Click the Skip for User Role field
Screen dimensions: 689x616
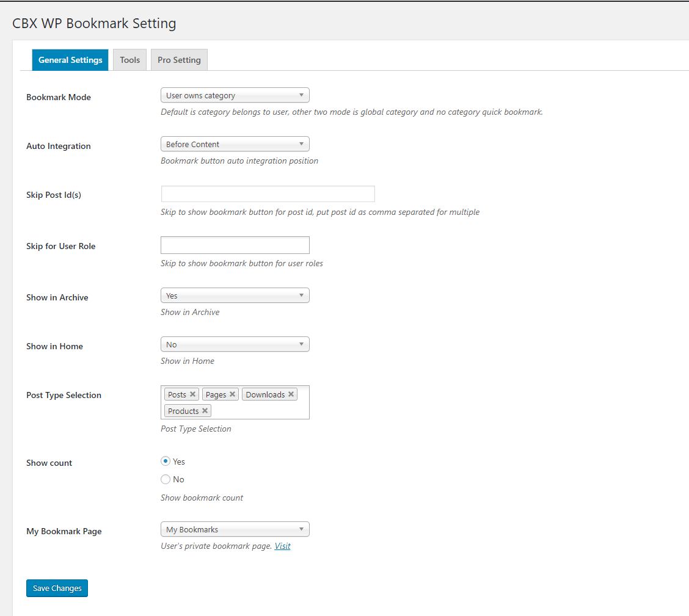[235, 245]
